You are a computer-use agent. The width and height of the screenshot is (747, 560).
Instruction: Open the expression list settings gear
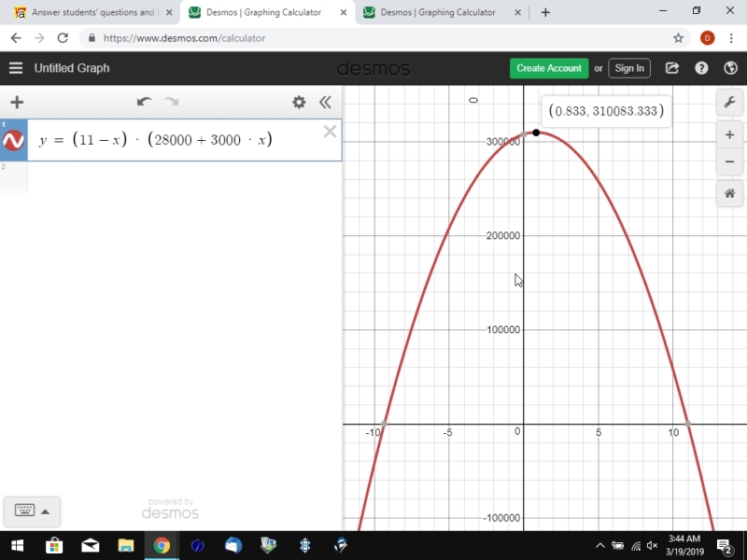pyautogui.click(x=299, y=102)
